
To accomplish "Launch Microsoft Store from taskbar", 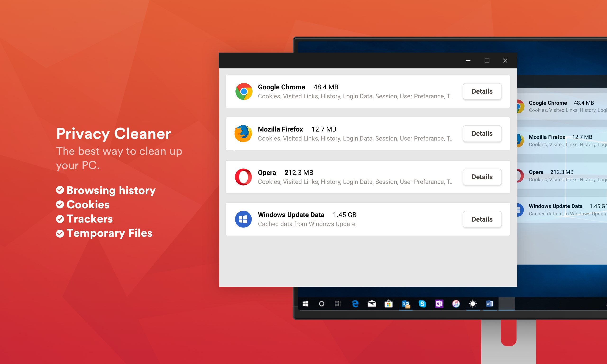I will click(x=388, y=304).
